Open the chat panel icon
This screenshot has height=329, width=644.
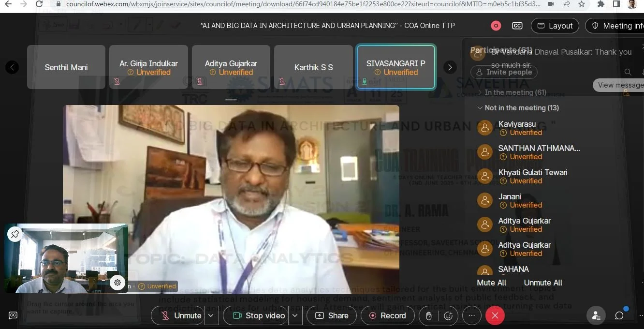[x=619, y=315]
